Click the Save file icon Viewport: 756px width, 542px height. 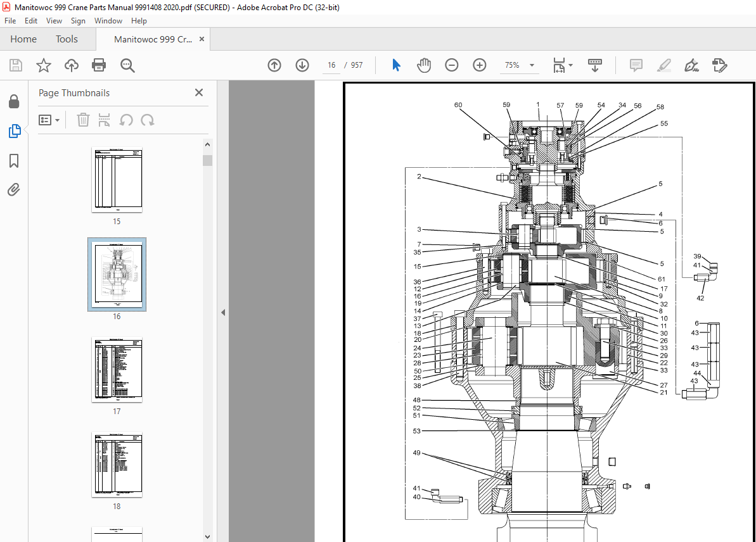16,65
